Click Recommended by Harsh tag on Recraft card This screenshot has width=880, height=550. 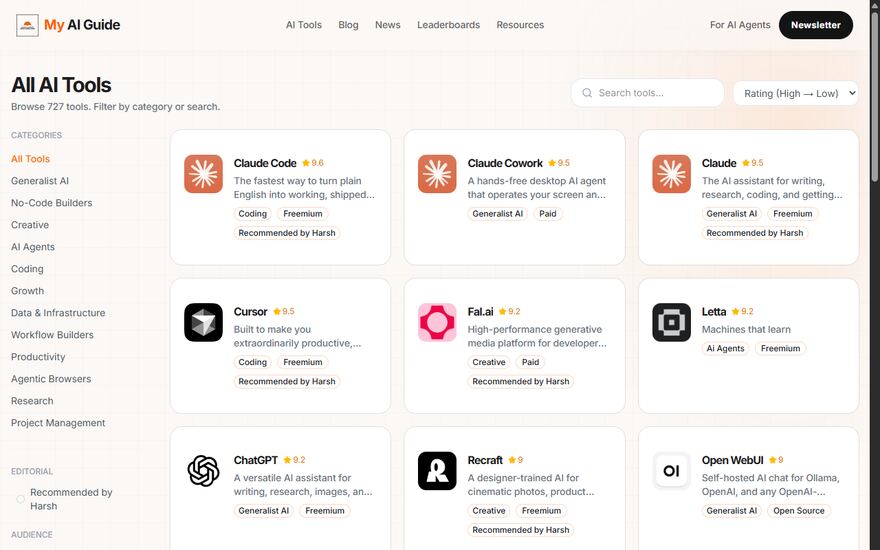point(521,530)
